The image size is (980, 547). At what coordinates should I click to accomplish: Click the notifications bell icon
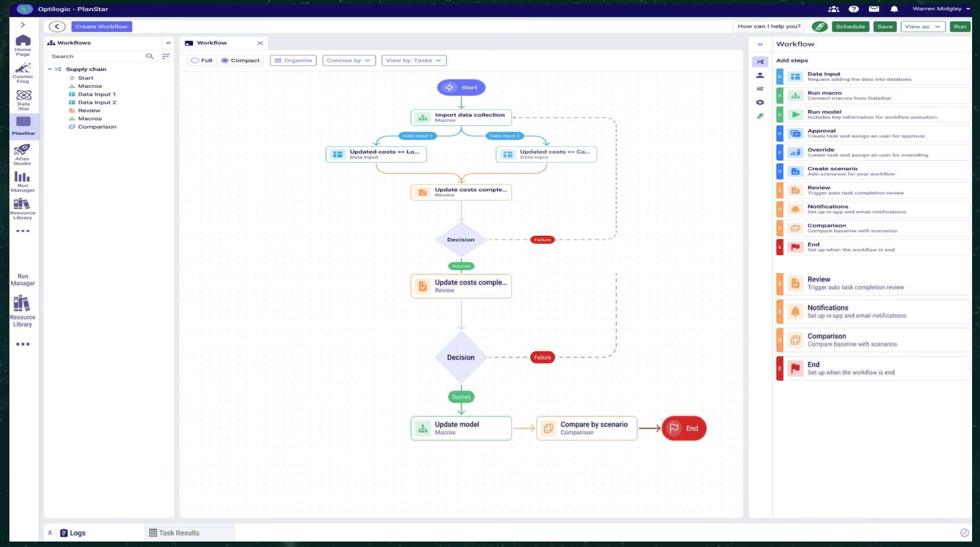(894, 9)
